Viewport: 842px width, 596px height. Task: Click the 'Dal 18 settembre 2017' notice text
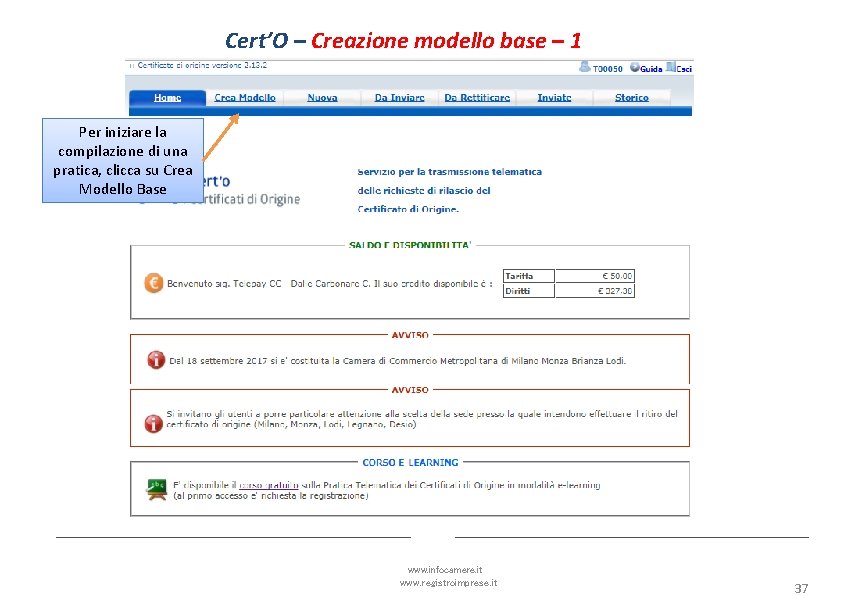click(x=397, y=361)
